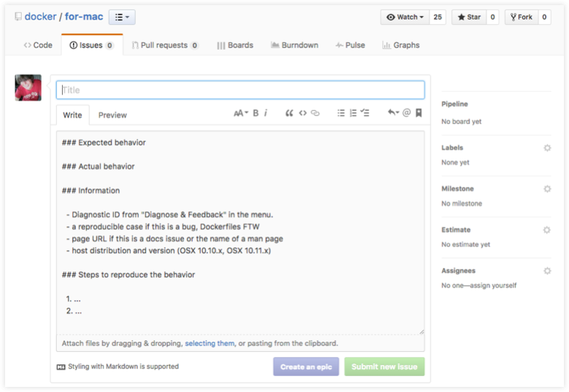Click the 'selecting them' file link
This screenshot has height=392, width=569.
tap(210, 343)
